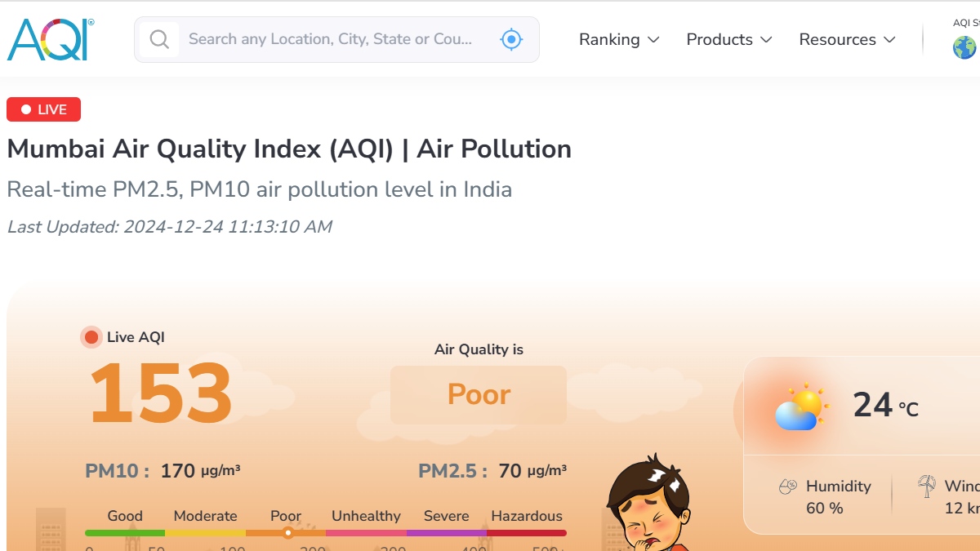Click the globe icon at top right
This screenshot has height=551, width=980.
coord(964,47)
